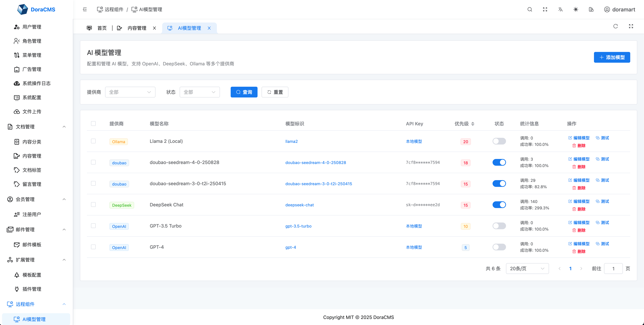This screenshot has height=325, width=644.
Task: Click the refresh icon in tab bar
Action: [x=615, y=26]
